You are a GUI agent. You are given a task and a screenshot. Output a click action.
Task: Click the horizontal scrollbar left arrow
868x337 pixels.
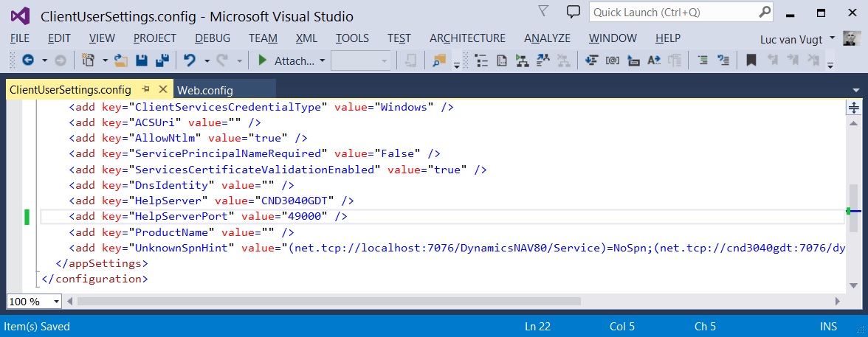pyautogui.click(x=69, y=302)
